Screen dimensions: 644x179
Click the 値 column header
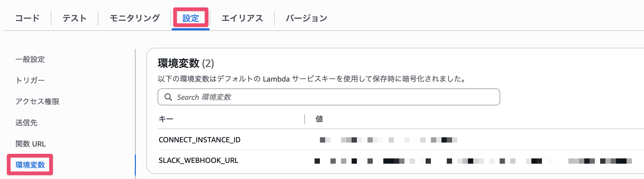click(319, 119)
